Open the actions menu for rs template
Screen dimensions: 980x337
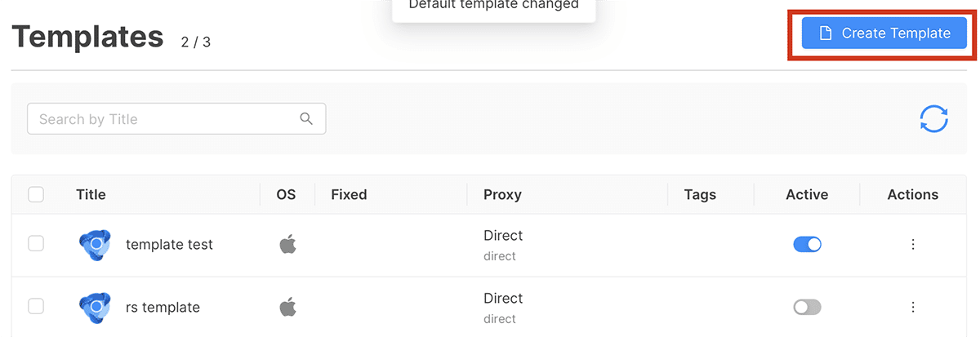pos(913,307)
